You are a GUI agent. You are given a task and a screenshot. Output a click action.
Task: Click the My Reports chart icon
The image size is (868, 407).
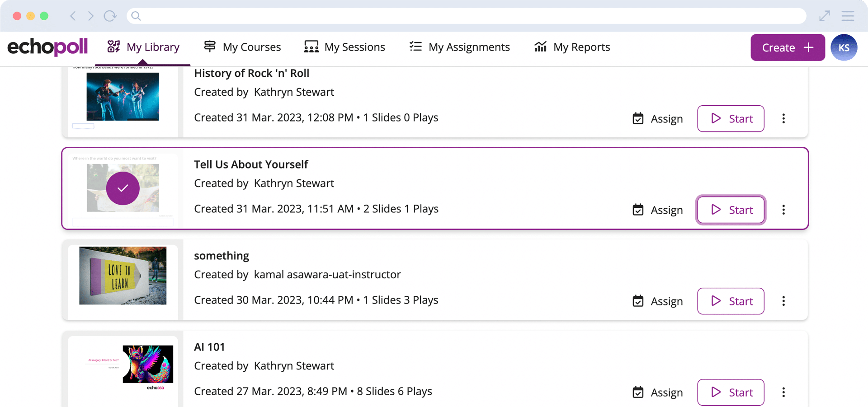[x=540, y=47]
